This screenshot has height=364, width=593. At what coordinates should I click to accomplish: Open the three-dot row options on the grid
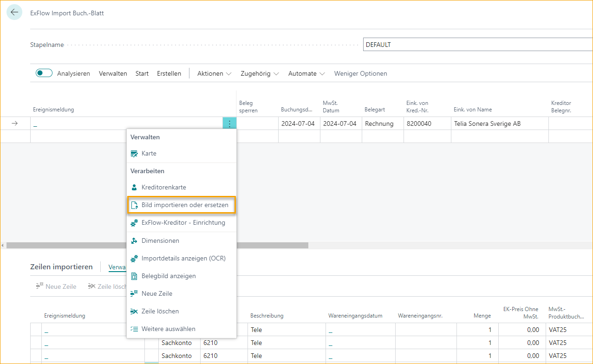pos(229,123)
